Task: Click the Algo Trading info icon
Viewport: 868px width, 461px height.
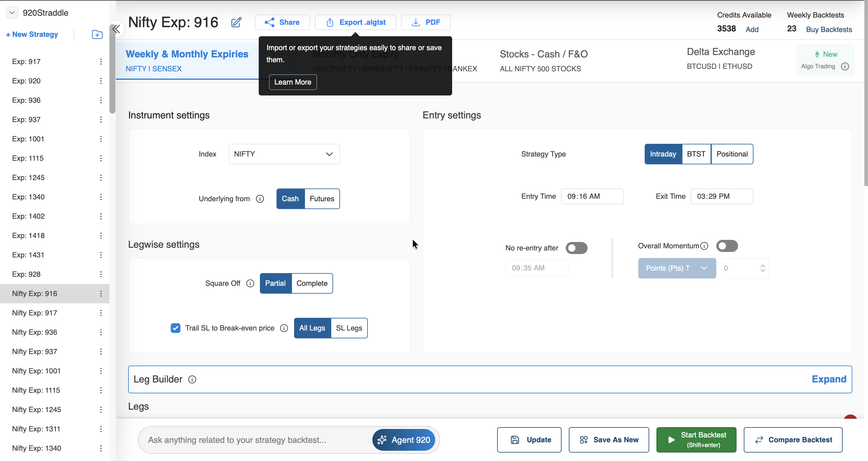Action: pyautogui.click(x=845, y=66)
